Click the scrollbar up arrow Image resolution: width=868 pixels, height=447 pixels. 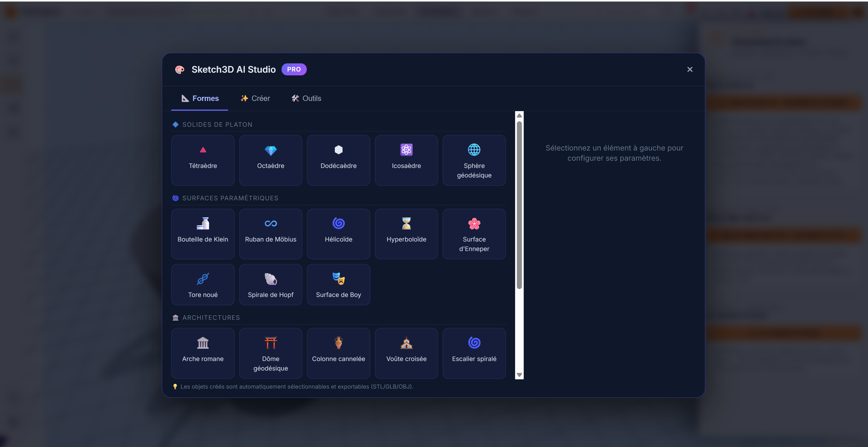click(519, 115)
